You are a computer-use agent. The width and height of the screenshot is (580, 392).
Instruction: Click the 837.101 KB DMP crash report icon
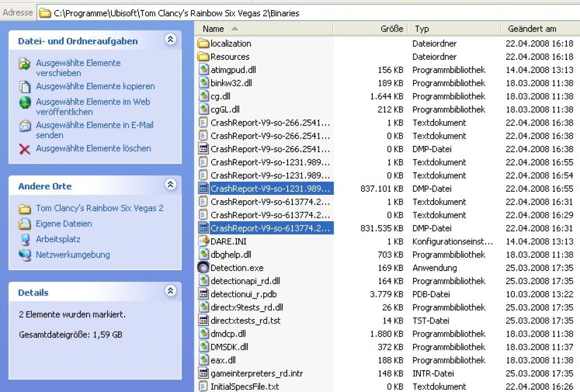tap(203, 189)
